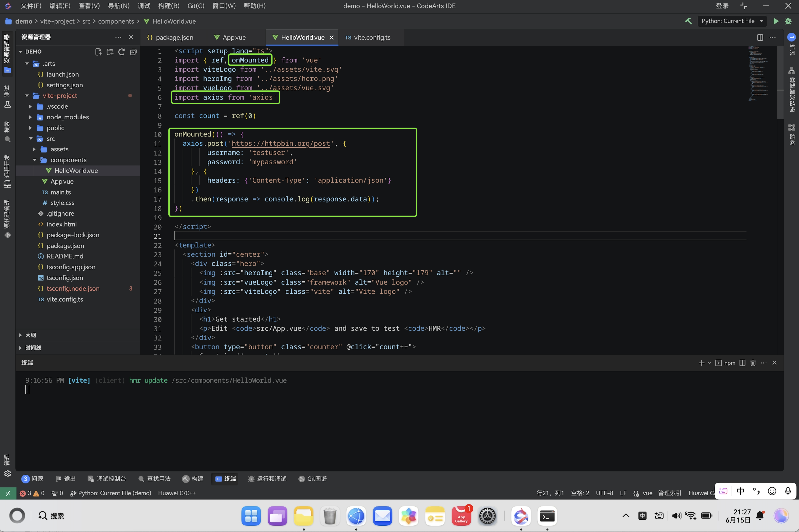Image resolution: width=799 pixels, height=532 pixels.
Task: Kill the terminal with trash icon
Action: (753, 363)
